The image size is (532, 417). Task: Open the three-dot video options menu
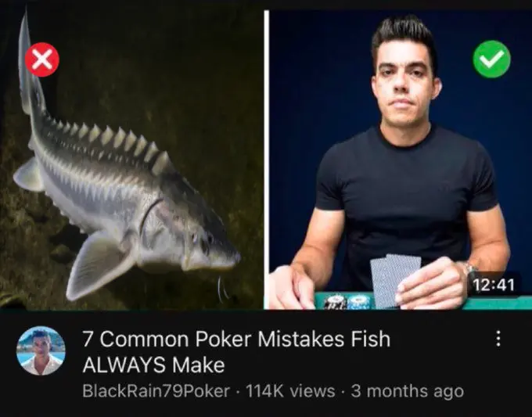point(498,339)
